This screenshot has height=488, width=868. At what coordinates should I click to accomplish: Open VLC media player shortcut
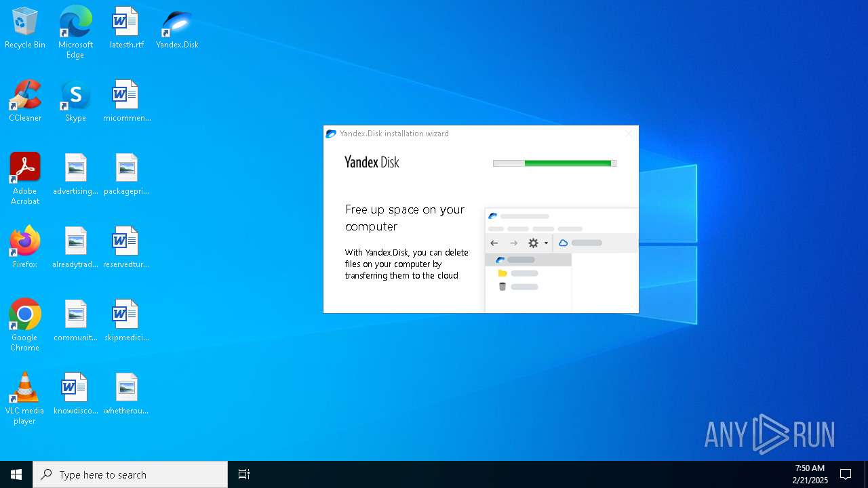click(25, 399)
